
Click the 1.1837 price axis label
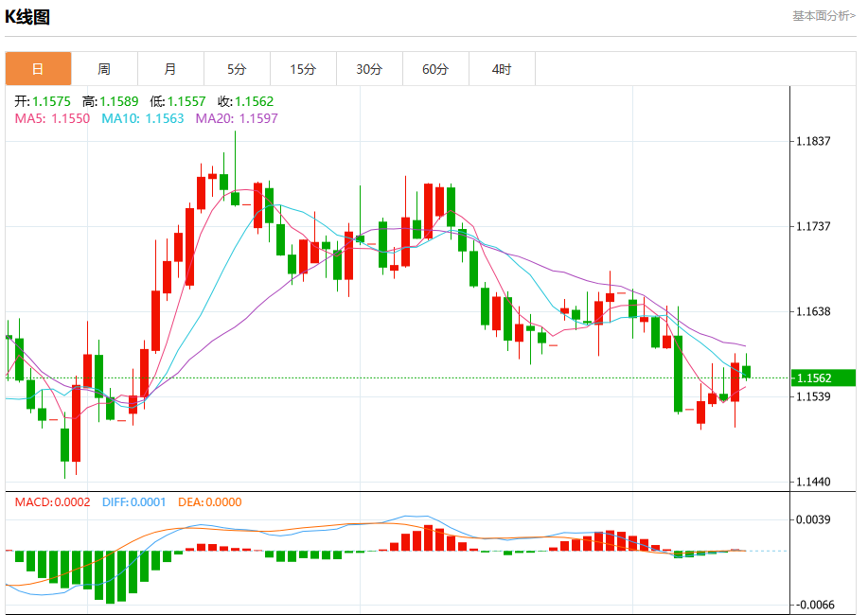(813, 141)
